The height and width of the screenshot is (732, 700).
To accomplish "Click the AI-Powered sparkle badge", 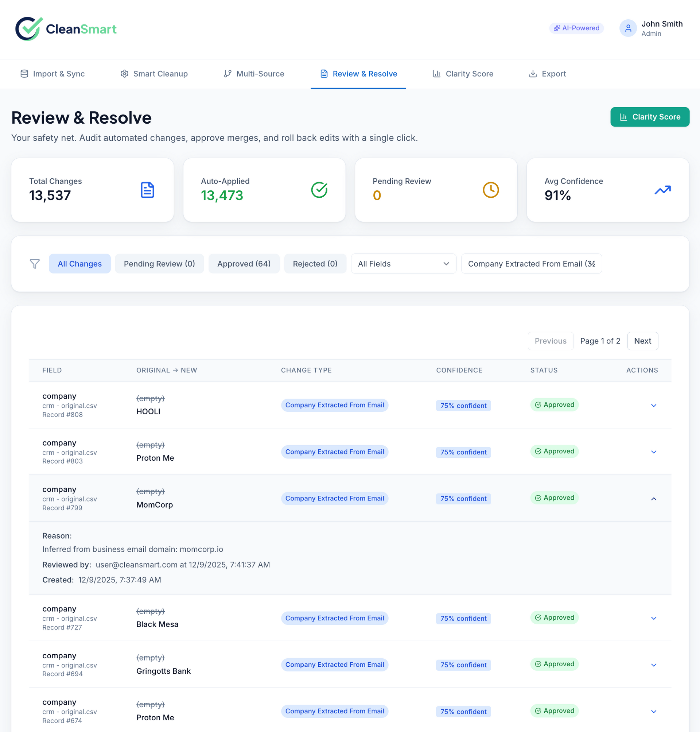I will point(576,28).
